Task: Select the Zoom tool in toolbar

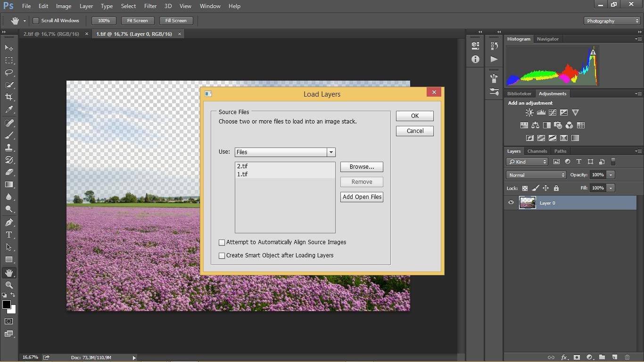Action: [9, 285]
